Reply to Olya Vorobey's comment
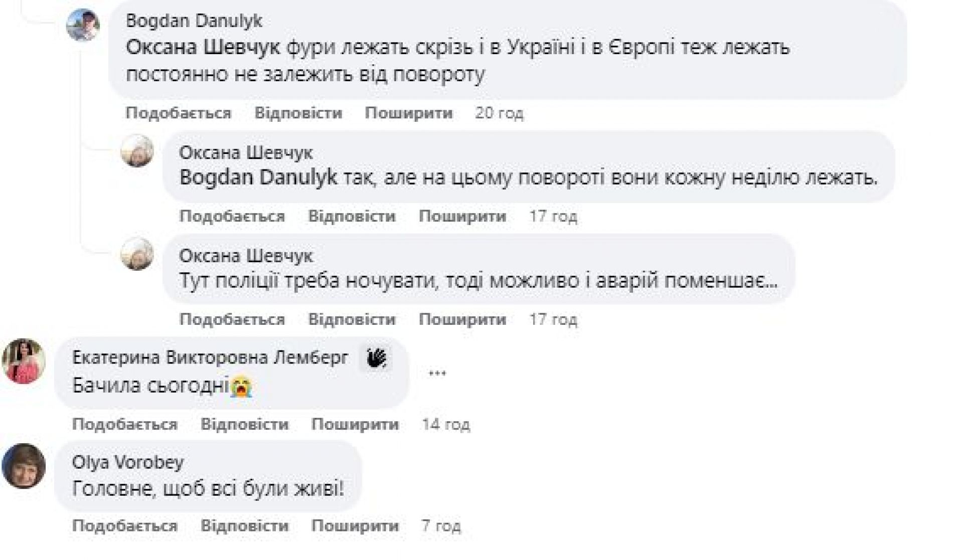The image size is (963, 560). click(244, 525)
